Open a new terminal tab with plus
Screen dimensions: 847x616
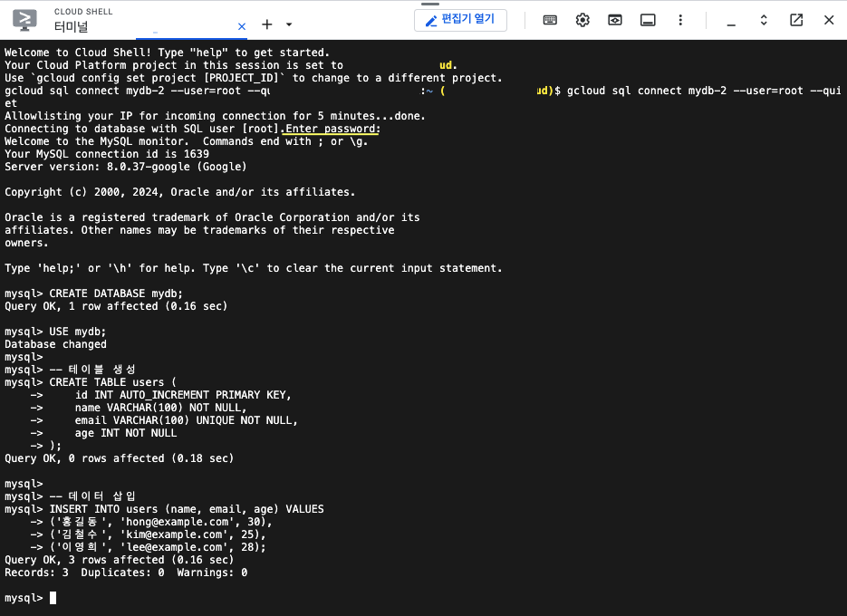[267, 24]
